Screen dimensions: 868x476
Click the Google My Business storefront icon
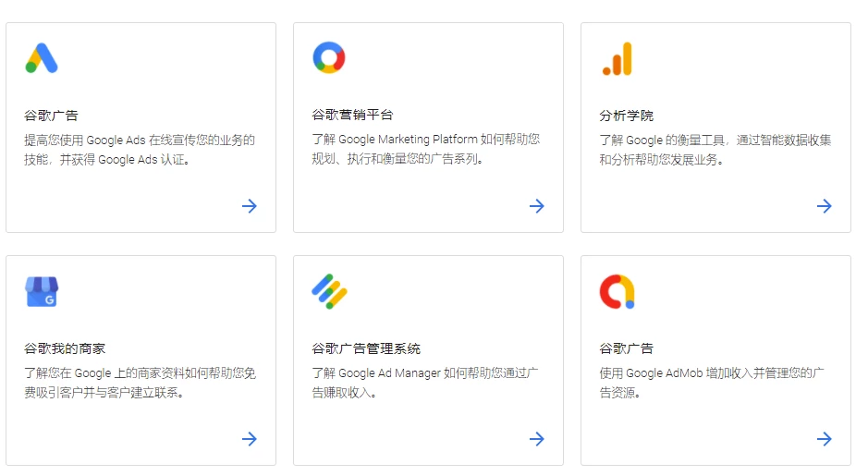[42, 292]
